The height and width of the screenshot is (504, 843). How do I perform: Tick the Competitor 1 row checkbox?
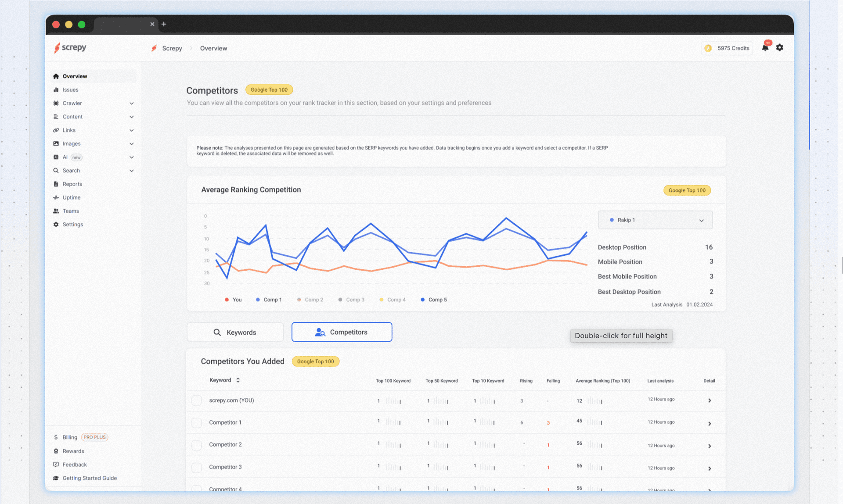tap(197, 422)
